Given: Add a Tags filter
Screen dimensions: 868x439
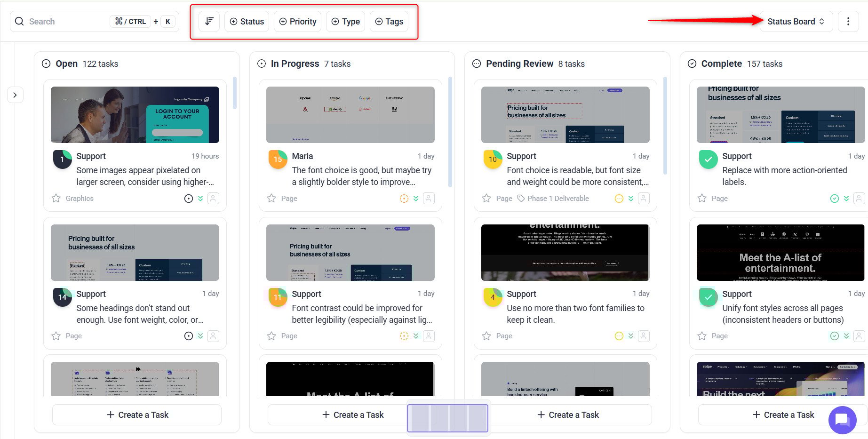Looking at the screenshot, I should 389,22.
